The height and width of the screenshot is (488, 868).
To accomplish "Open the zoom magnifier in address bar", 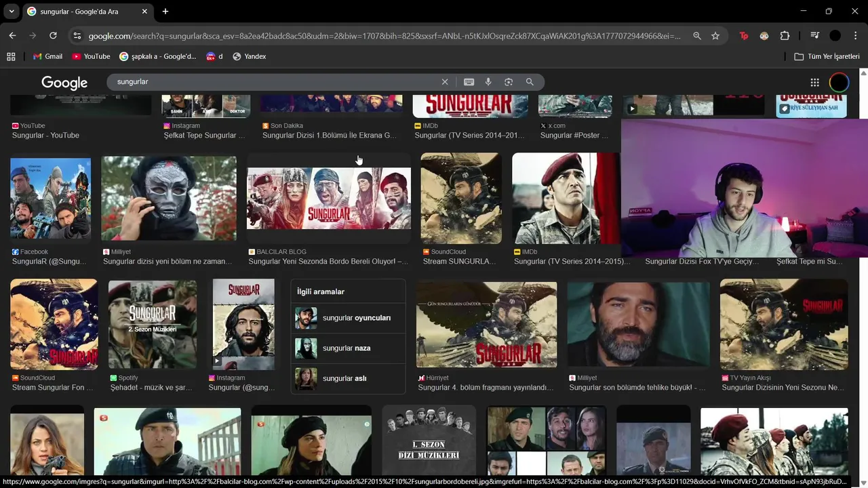I will point(696,36).
